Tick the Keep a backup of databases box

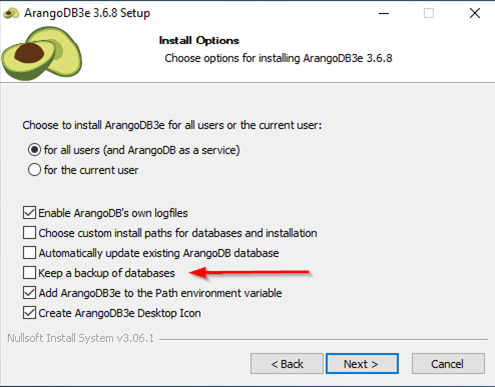[30, 273]
